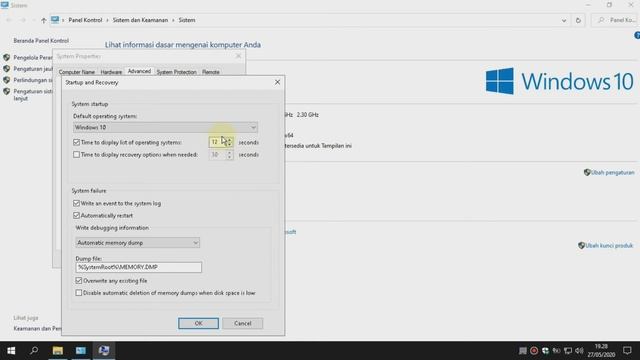This screenshot has height=360, width=640.
Task: Click the help icon in the System window
Action: click(637, 36)
